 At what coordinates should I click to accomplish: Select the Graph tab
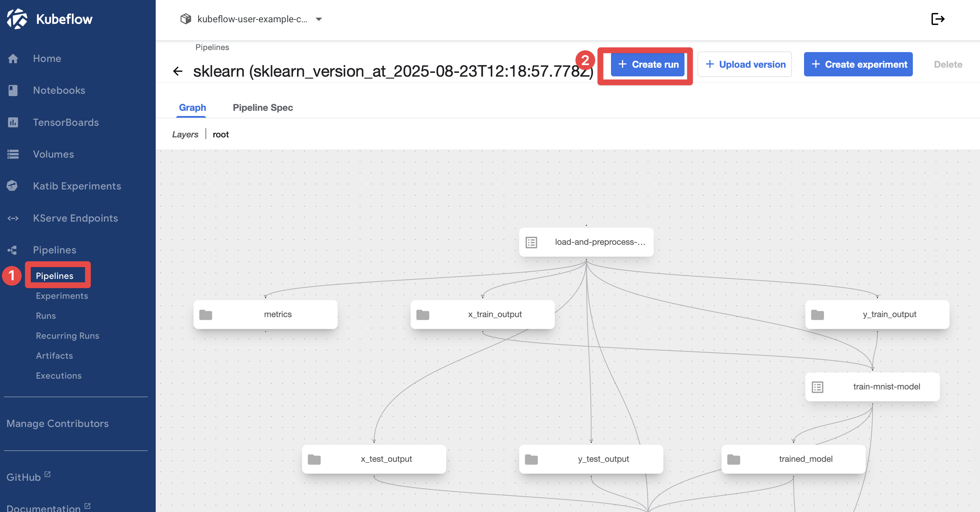coord(192,108)
